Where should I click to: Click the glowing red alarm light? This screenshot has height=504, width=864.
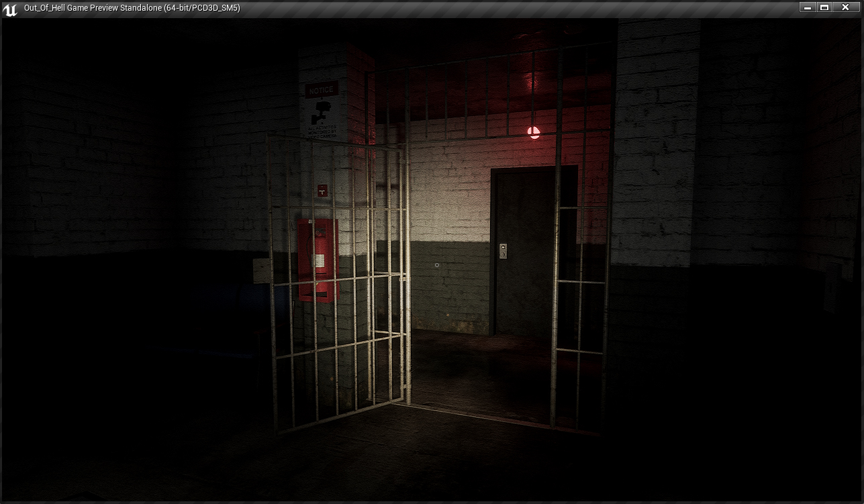[534, 132]
